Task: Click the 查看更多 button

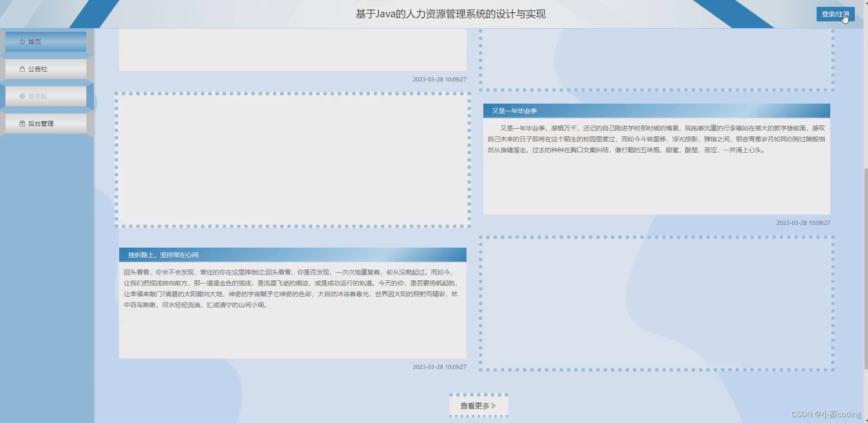Action: (478, 406)
